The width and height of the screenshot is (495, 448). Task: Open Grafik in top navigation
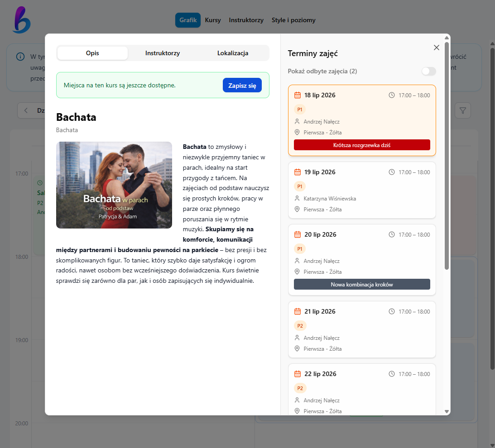click(x=188, y=20)
